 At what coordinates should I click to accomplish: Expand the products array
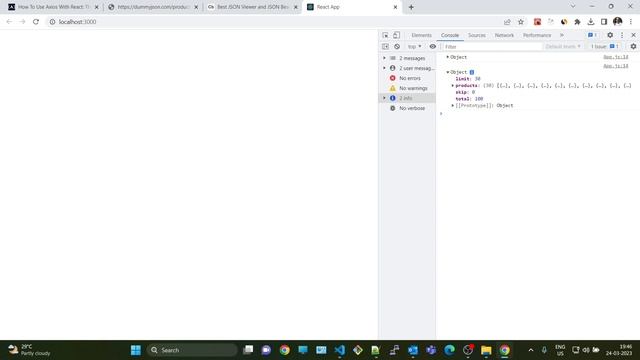(x=453, y=85)
